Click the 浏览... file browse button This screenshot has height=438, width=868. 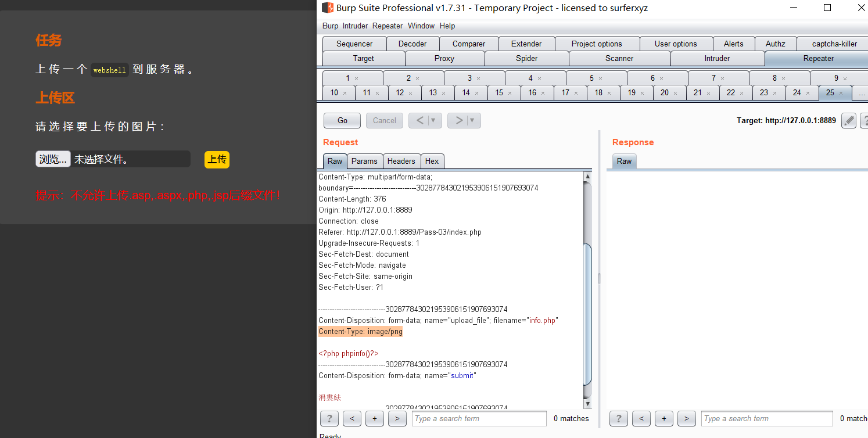[x=53, y=159]
